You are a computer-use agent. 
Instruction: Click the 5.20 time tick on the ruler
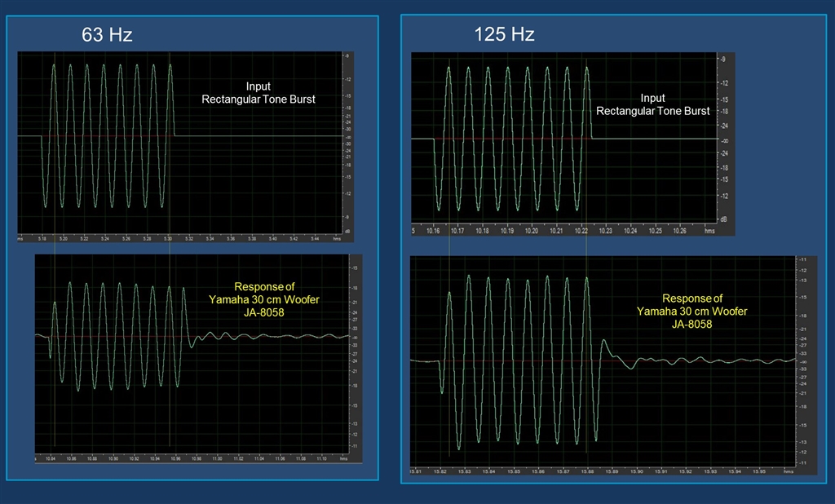[64, 239]
